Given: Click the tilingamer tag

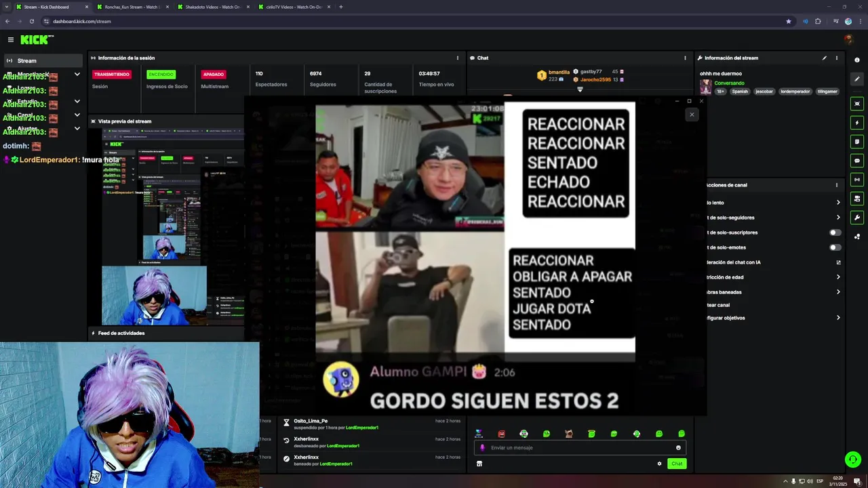Looking at the screenshot, I should [827, 91].
